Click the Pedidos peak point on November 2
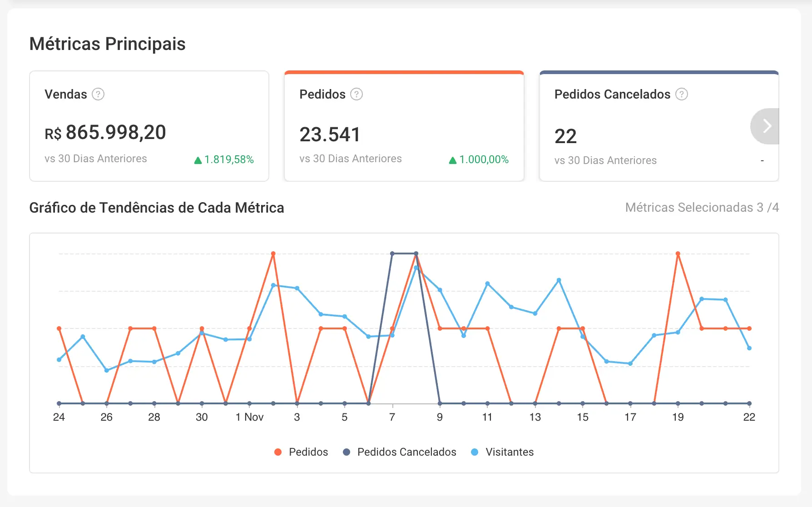Screen dimensions: 812x507 pos(273,253)
